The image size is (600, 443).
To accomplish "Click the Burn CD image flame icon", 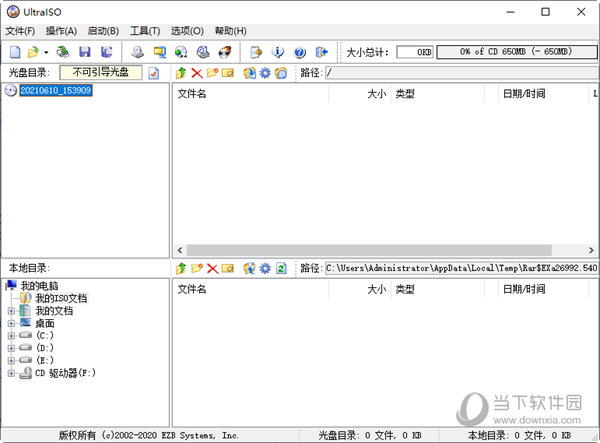I will click(225, 52).
